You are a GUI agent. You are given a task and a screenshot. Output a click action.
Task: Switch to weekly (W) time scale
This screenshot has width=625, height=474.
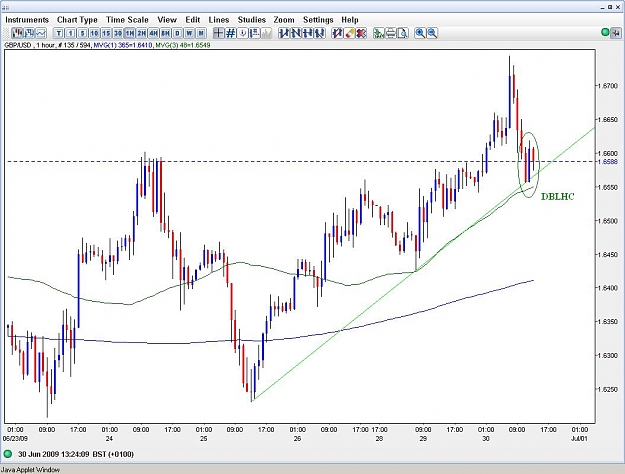click(190, 33)
